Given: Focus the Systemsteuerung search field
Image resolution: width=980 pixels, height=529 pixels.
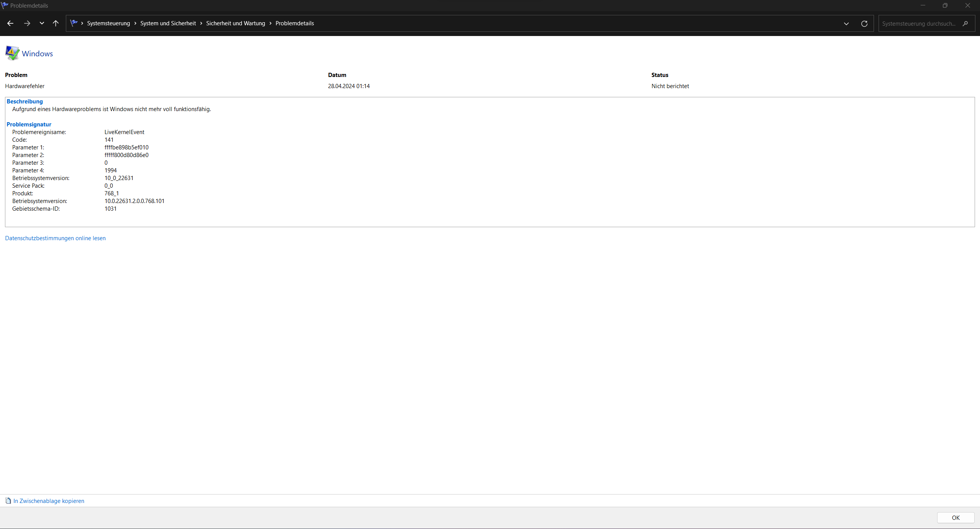Looking at the screenshot, I should click(919, 24).
